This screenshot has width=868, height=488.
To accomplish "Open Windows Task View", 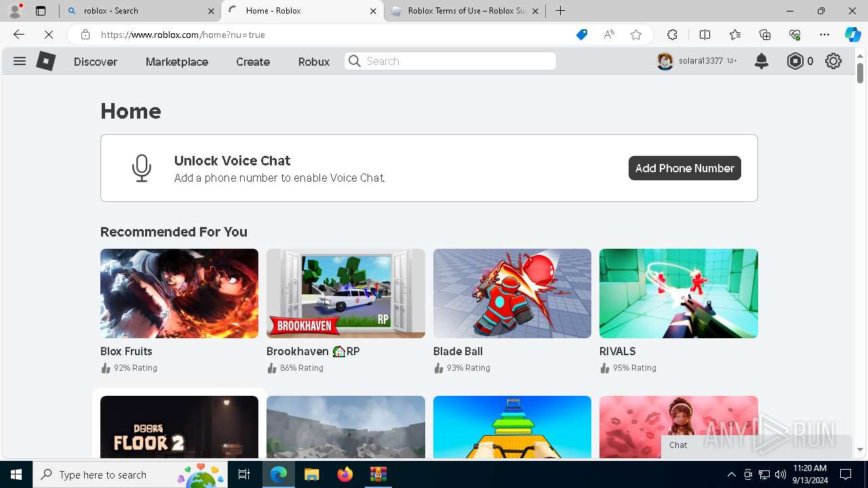I will pyautogui.click(x=245, y=474).
